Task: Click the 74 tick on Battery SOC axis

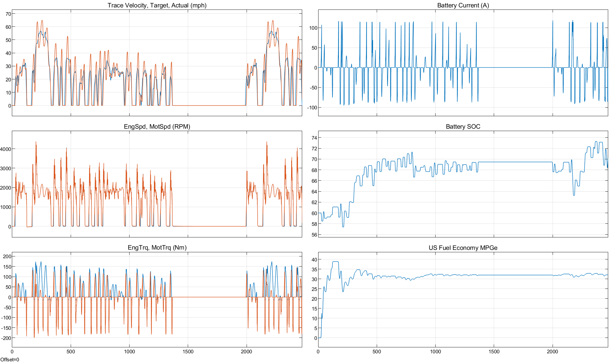Action: (314, 138)
